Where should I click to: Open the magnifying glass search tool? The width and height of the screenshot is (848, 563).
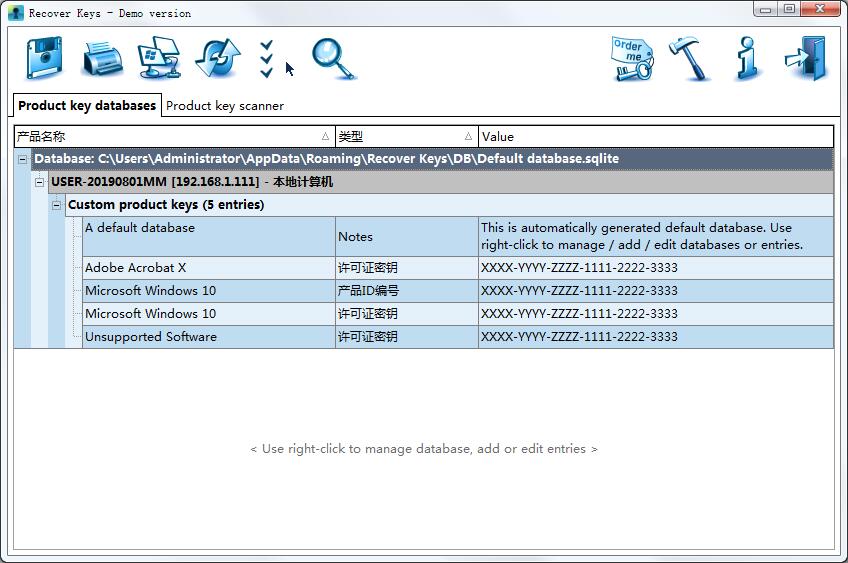[x=333, y=59]
